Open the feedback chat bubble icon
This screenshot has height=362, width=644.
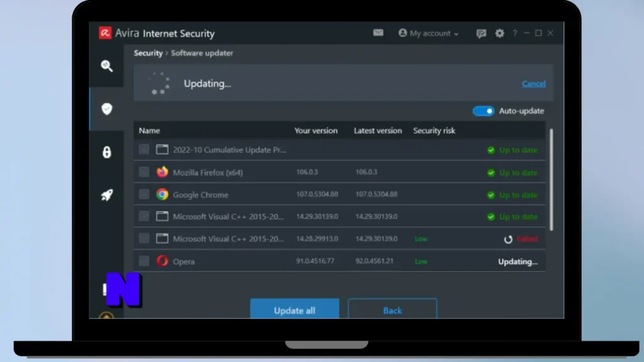[x=481, y=33]
